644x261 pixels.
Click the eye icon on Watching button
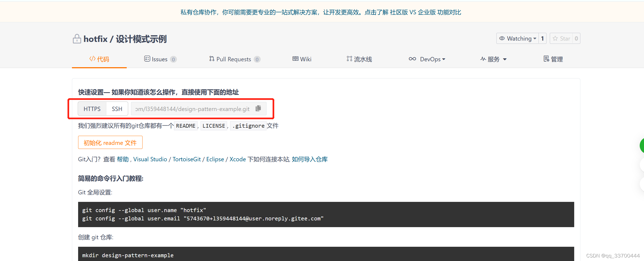(502, 38)
